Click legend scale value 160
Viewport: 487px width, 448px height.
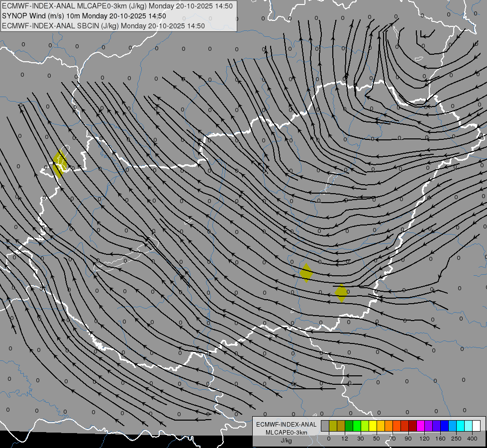pyautogui.click(x=440, y=439)
